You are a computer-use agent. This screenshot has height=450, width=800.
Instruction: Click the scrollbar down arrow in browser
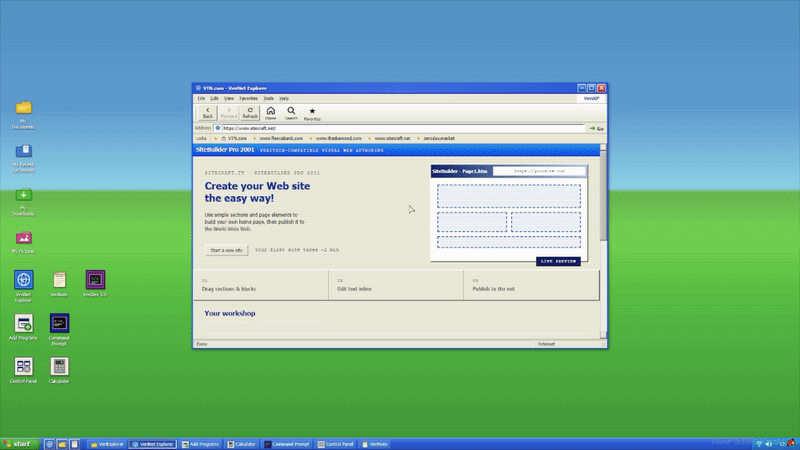click(x=603, y=335)
